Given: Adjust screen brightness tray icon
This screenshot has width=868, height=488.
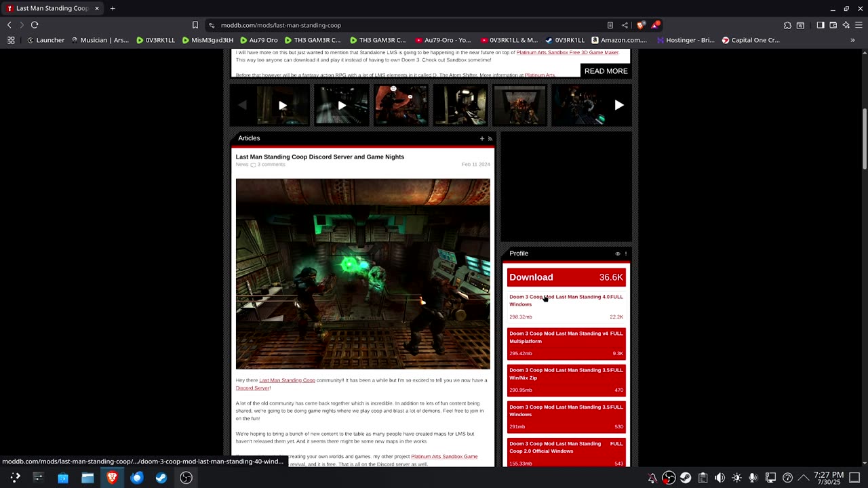Looking at the screenshot, I should [737, 478].
